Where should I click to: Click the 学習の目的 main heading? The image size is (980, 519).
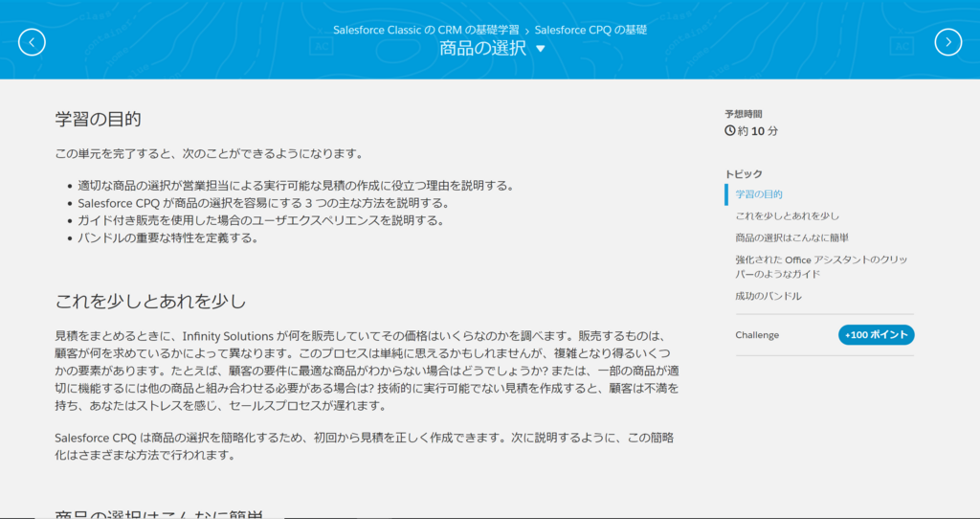pyautogui.click(x=98, y=120)
